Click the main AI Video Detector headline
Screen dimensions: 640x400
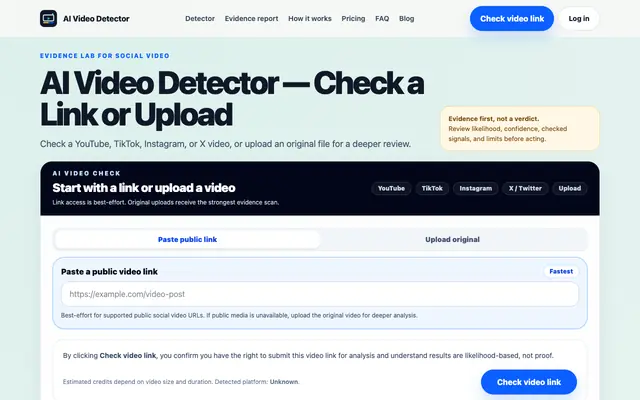click(232, 99)
